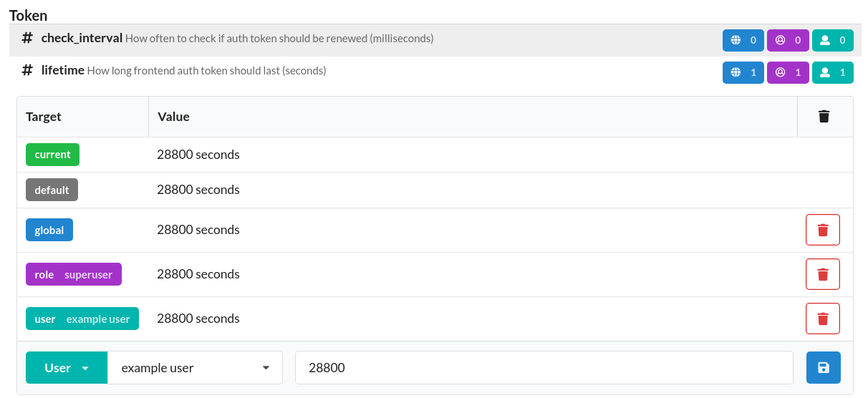Save the new lifetime value
Viewport: 868px width, 398px height.
(823, 368)
